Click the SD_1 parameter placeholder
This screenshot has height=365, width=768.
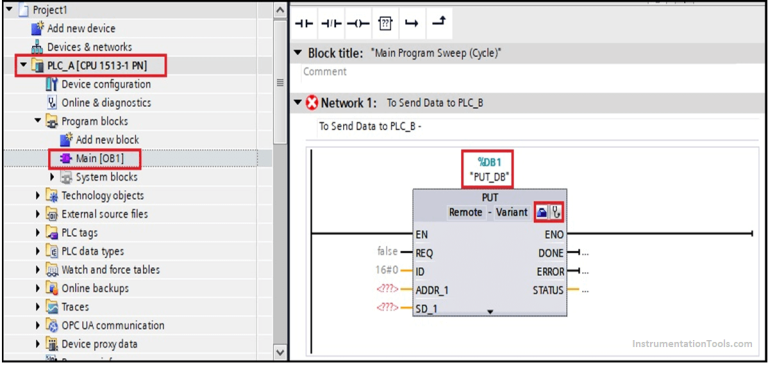387,308
